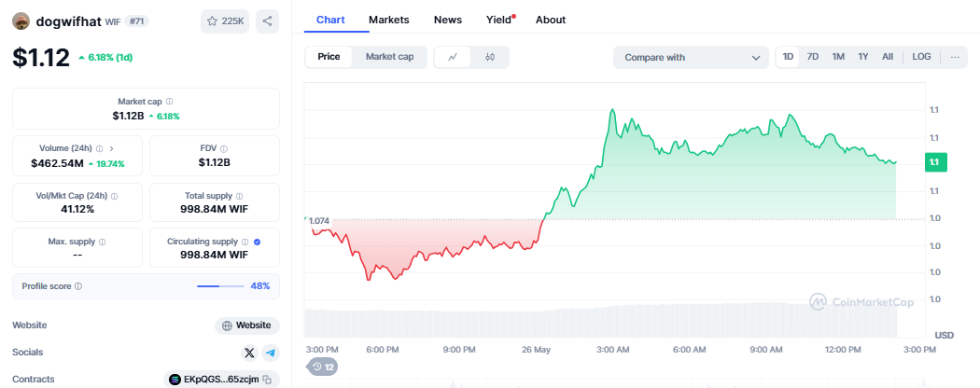
Task: Click Total supply info icon
Action: click(x=239, y=196)
